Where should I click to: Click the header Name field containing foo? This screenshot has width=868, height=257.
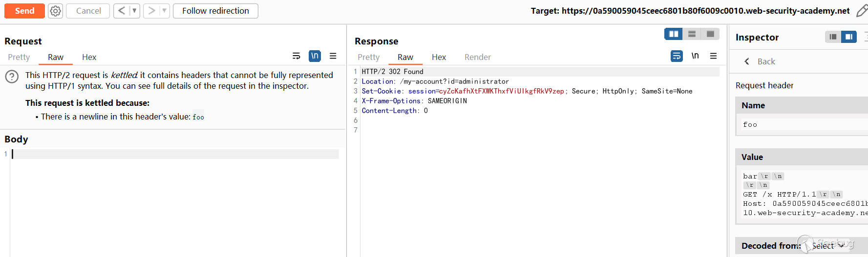pyautogui.click(x=801, y=125)
